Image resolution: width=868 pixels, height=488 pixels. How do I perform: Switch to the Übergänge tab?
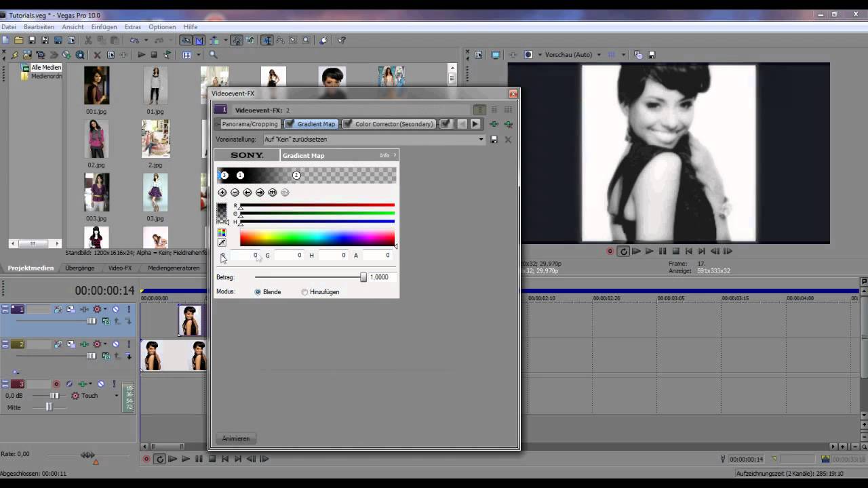coord(80,268)
